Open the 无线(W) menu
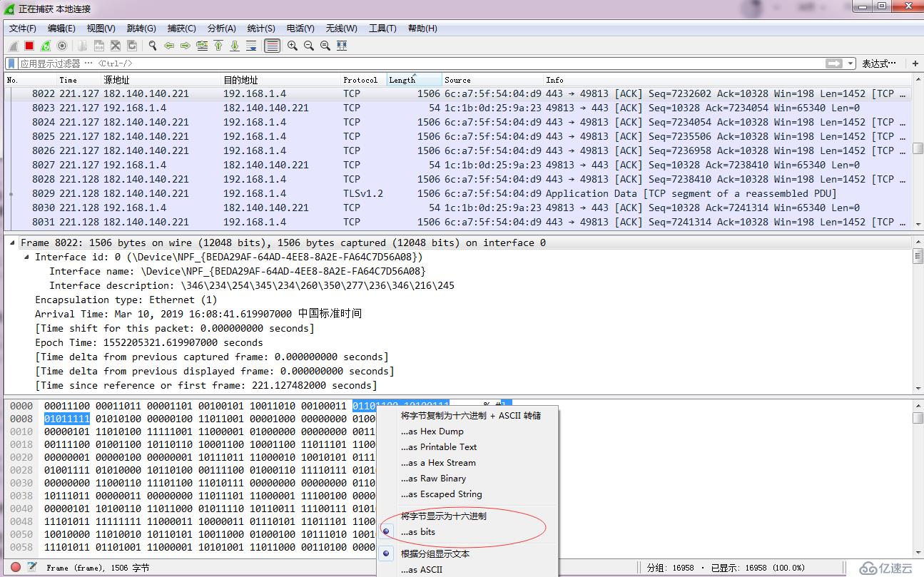 click(x=341, y=29)
